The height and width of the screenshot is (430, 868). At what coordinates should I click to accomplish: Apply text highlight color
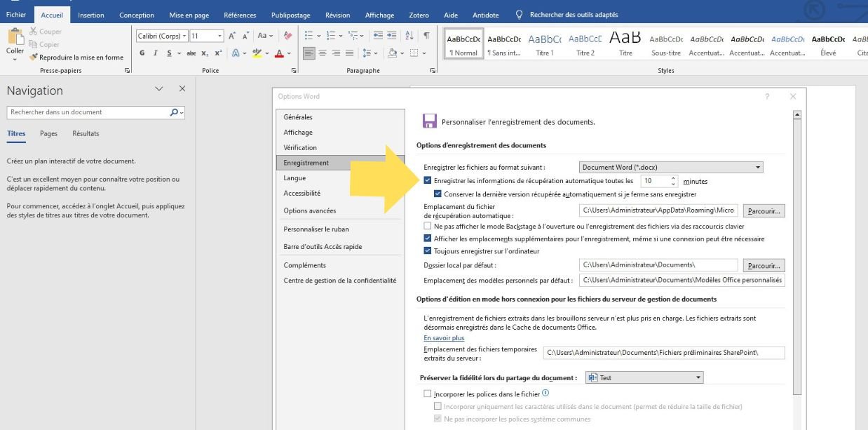[257, 53]
